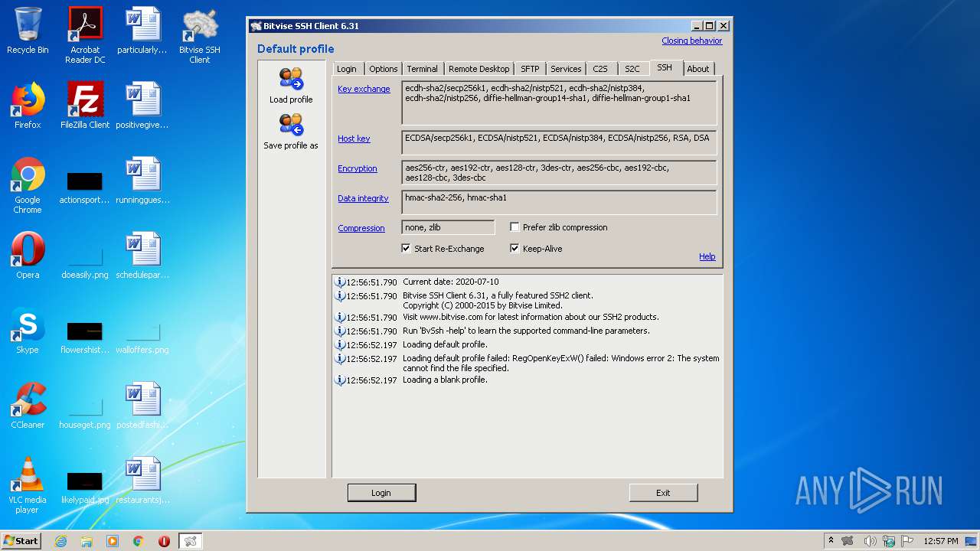Uncheck Start Re-Exchange checkbox
The height and width of the screenshot is (551, 980).
point(406,249)
